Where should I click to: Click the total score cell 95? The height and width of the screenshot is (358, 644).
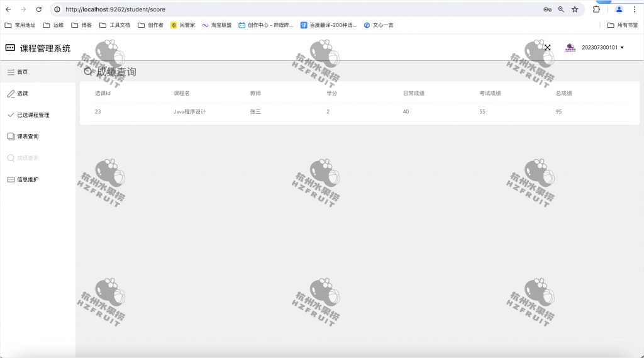558,112
